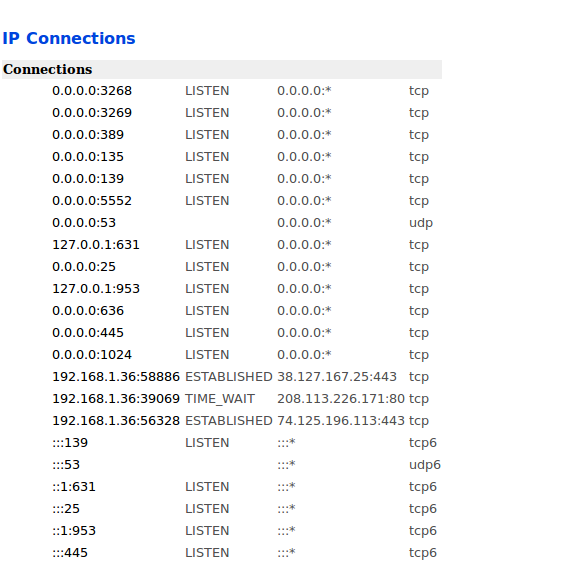Select remote address 74.125.196.113:443

341,421
